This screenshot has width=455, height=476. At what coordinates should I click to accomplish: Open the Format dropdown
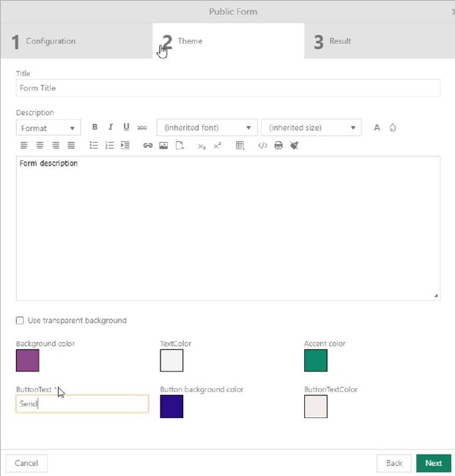pos(48,128)
